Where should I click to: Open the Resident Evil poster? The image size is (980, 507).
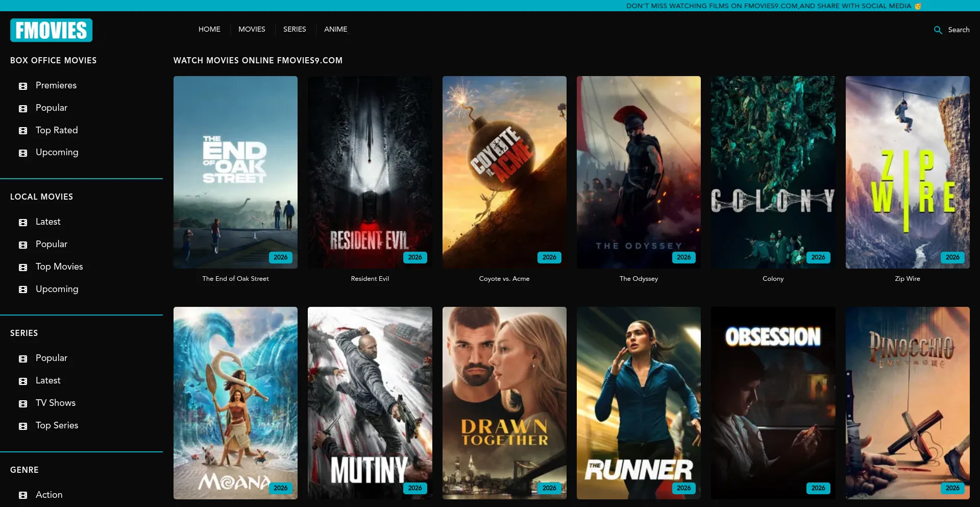point(370,172)
